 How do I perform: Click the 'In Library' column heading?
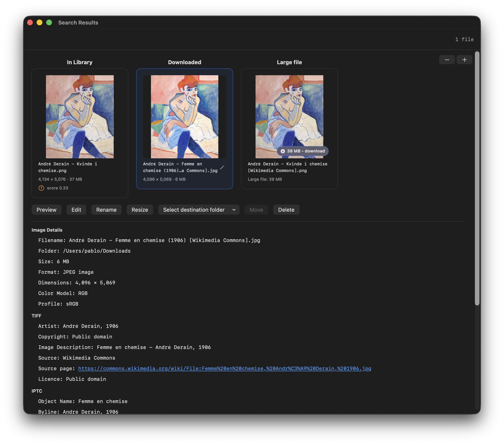point(80,62)
